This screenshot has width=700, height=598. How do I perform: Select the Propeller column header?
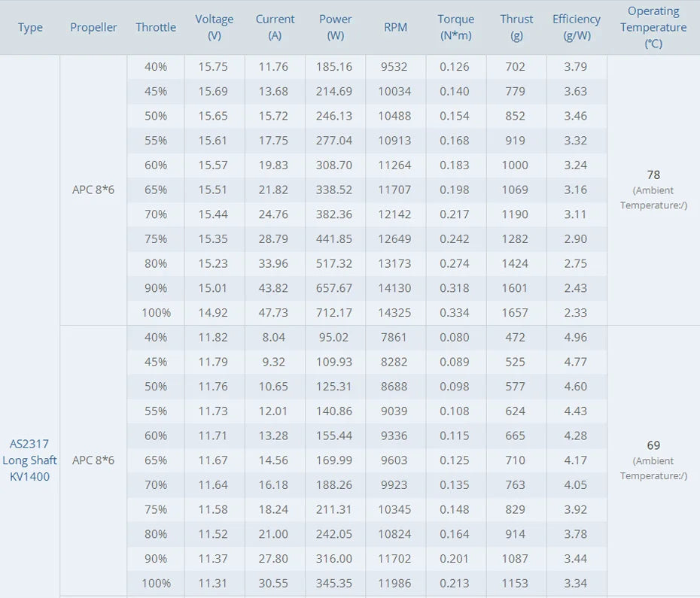coord(93,28)
